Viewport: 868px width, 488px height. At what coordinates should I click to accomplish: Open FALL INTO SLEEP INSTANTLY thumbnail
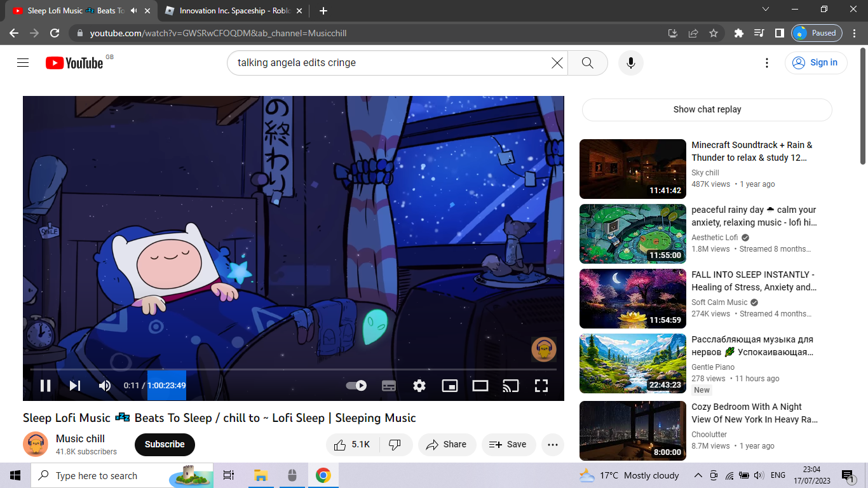pos(633,299)
